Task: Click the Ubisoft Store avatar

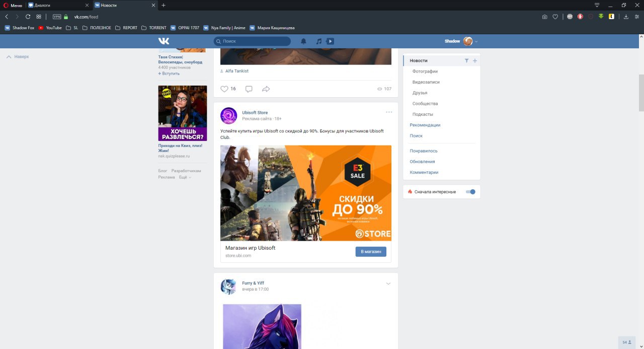Action: coord(228,115)
